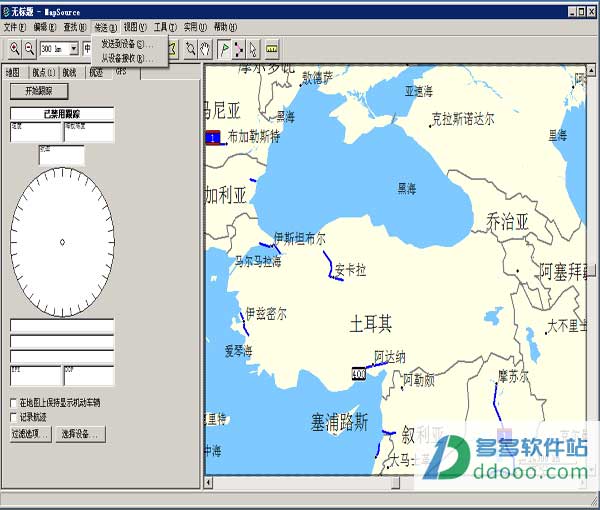The height and width of the screenshot is (510, 600).
Task: Click the 布加勒斯特 city label
Action: (254, 136)
